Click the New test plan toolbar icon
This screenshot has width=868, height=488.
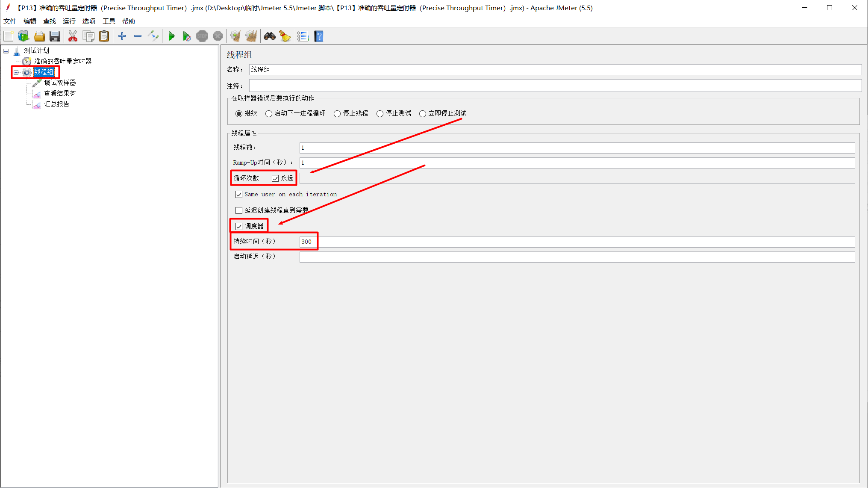tap(9, 36)
